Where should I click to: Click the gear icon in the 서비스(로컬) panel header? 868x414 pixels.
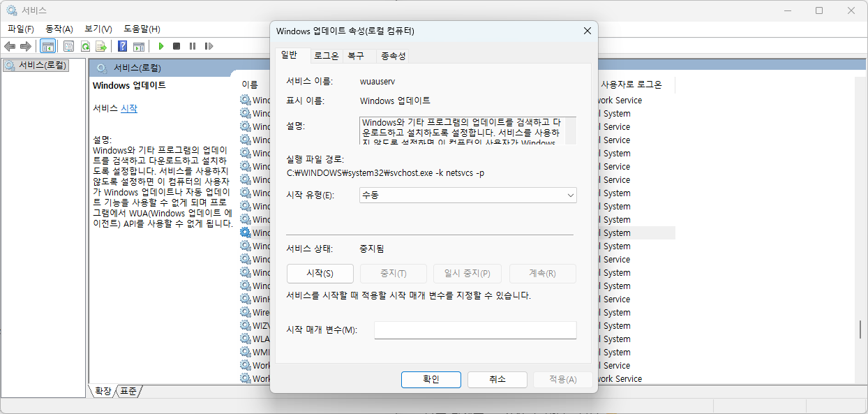102,68
